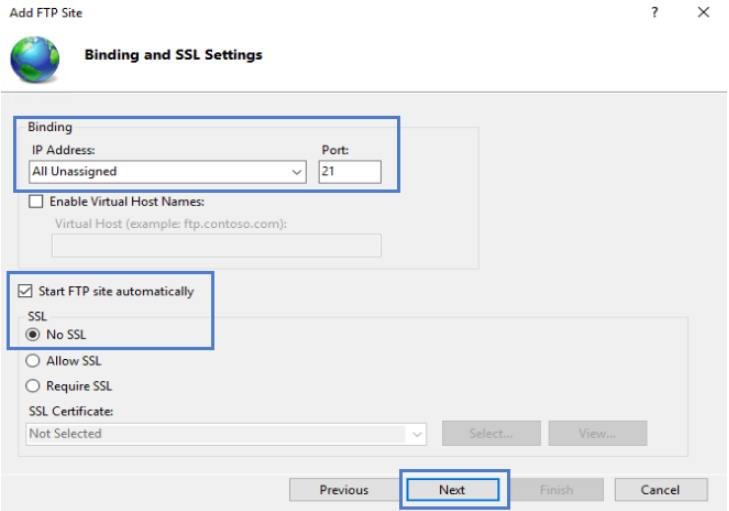729x511 pixels.
Task: Click the Binding and SSL Settings heading
Action: pos(173,55)
